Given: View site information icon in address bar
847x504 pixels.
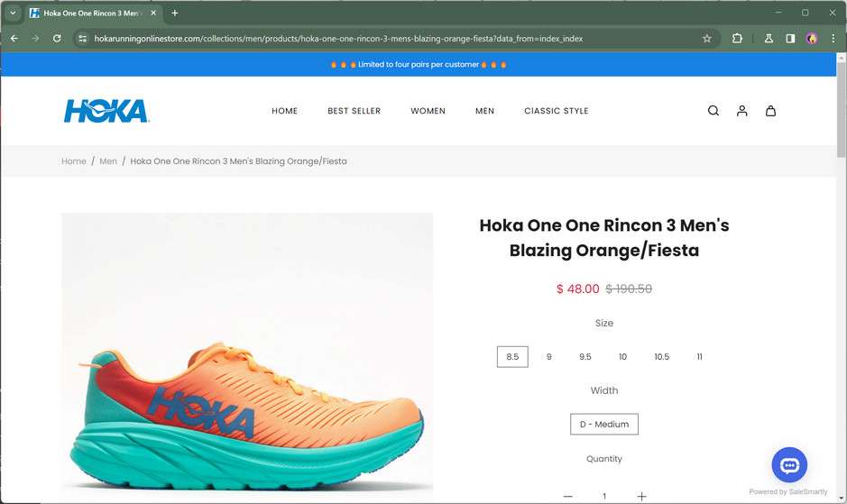Looking at the screenshot, I should (82, 39).
